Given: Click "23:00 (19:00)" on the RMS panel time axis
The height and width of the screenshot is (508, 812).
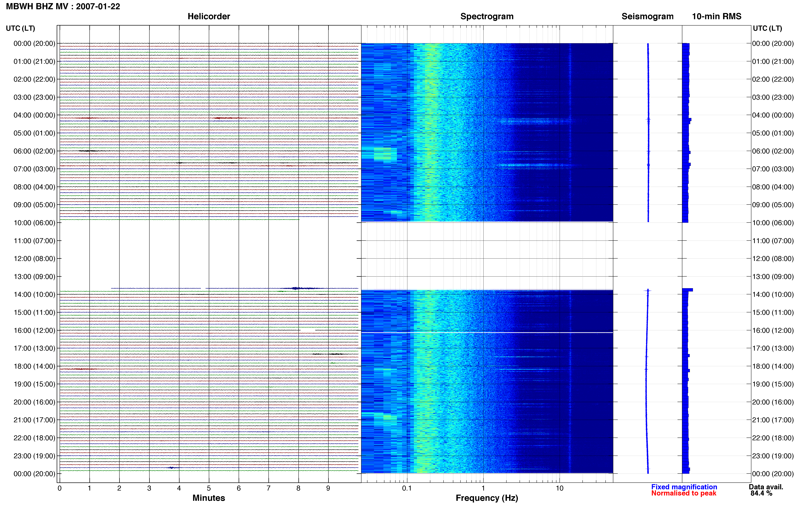Looking at the screenshot, I should (773, 456).
